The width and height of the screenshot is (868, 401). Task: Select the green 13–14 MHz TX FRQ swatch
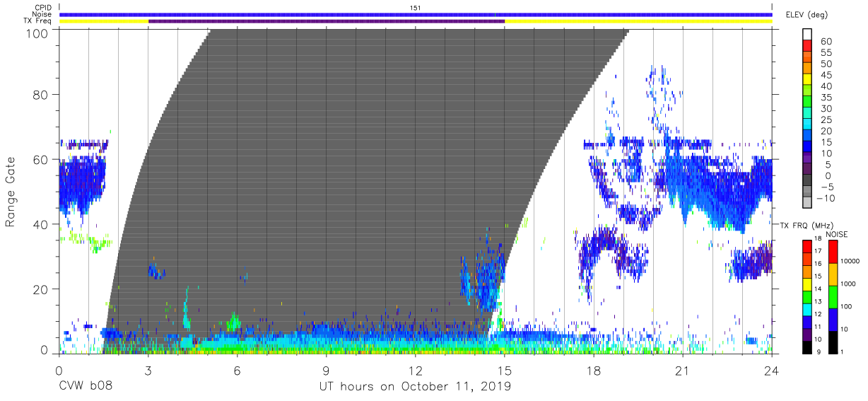[x=807, y=296]
